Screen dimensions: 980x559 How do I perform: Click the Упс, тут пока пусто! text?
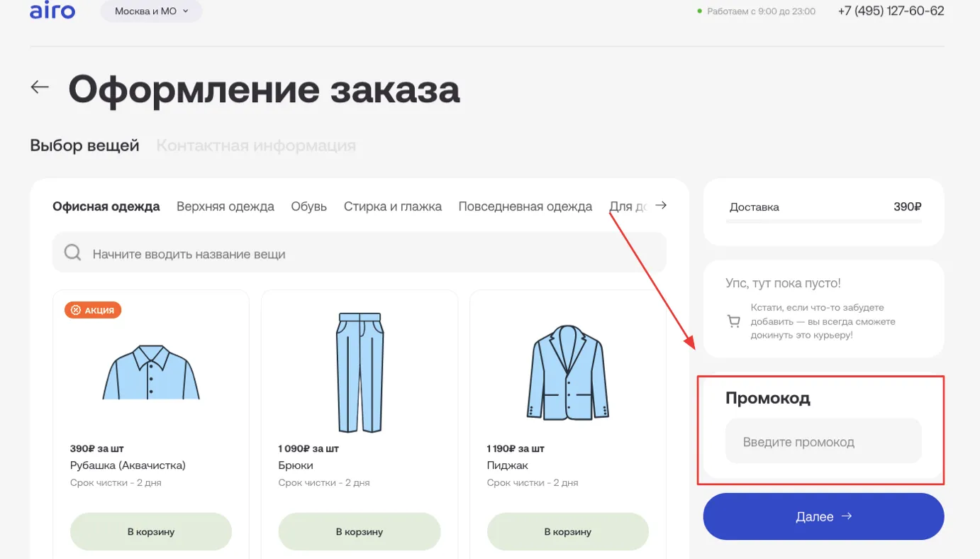[x=783, y=283]
